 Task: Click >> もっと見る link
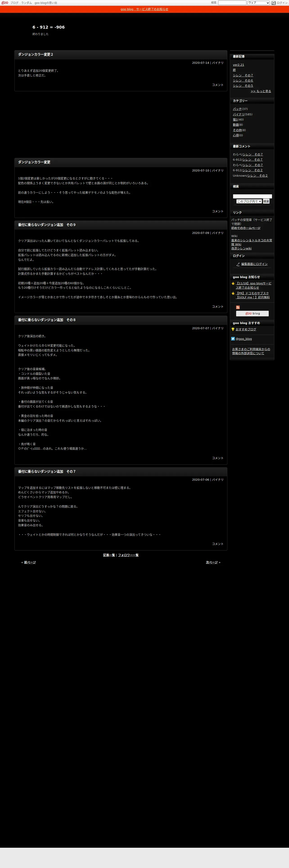tap(261, 91)
